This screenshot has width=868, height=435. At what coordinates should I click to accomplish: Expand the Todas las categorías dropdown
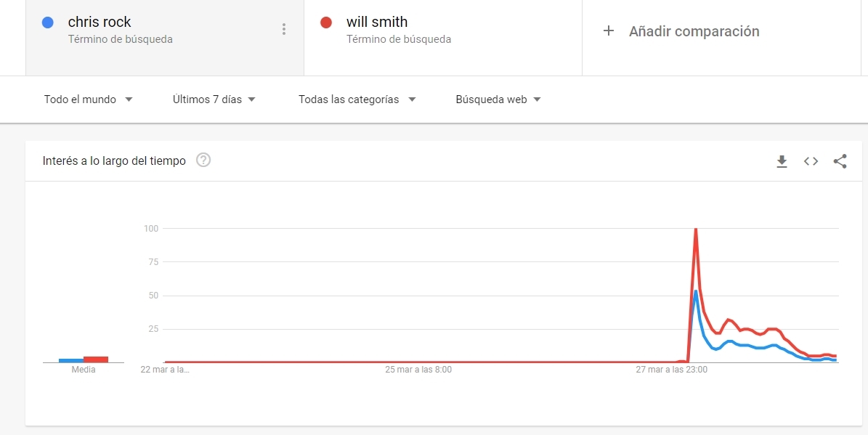pos(357,99)
